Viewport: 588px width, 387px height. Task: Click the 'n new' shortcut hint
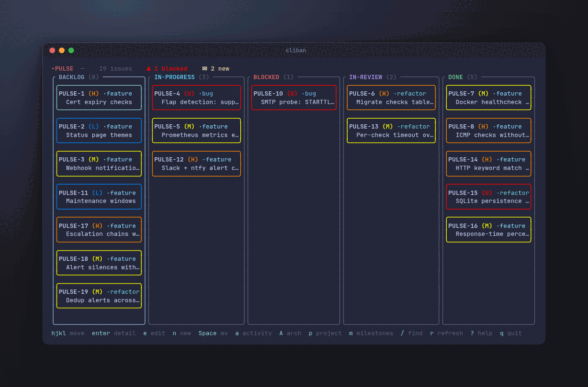point(182,333)
